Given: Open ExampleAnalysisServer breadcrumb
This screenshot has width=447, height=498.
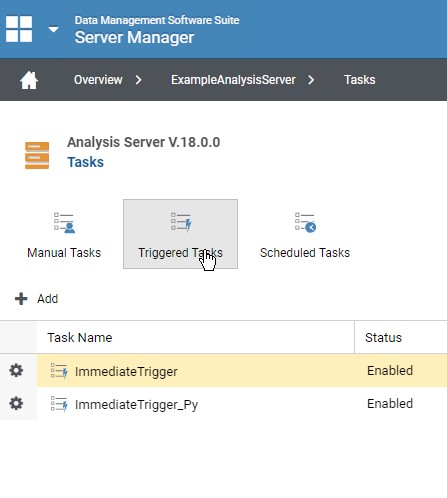Looking at the screenshot, I should 233,80.
